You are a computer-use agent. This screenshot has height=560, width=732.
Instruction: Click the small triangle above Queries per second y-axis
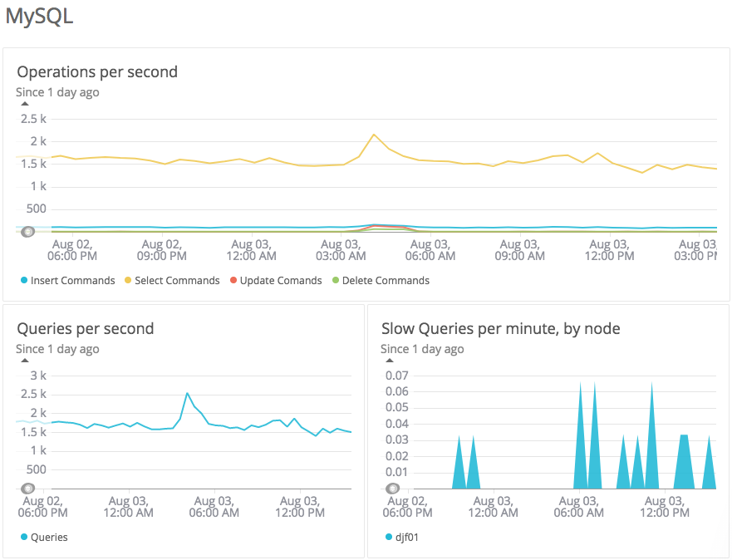(x=25, y=361)
